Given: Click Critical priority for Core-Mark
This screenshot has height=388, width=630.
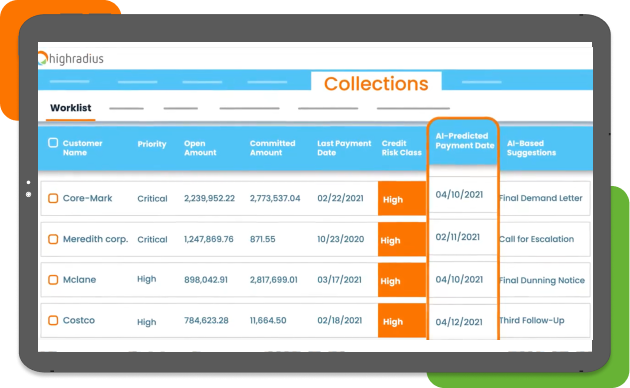Looking at the screenshot, I should point(152,199).
